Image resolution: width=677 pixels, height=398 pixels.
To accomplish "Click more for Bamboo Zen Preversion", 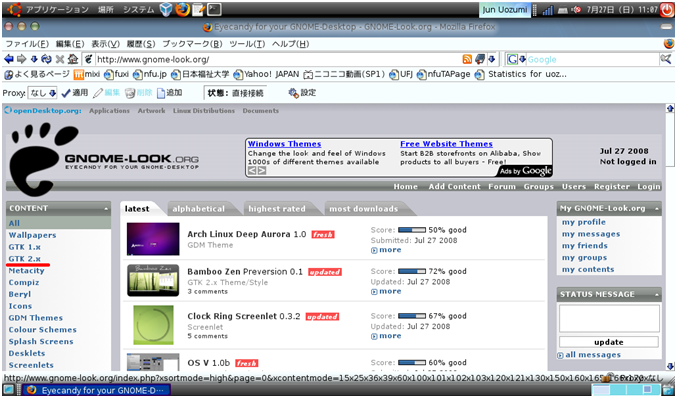I will pyautogui.click(x=386, y=291).
